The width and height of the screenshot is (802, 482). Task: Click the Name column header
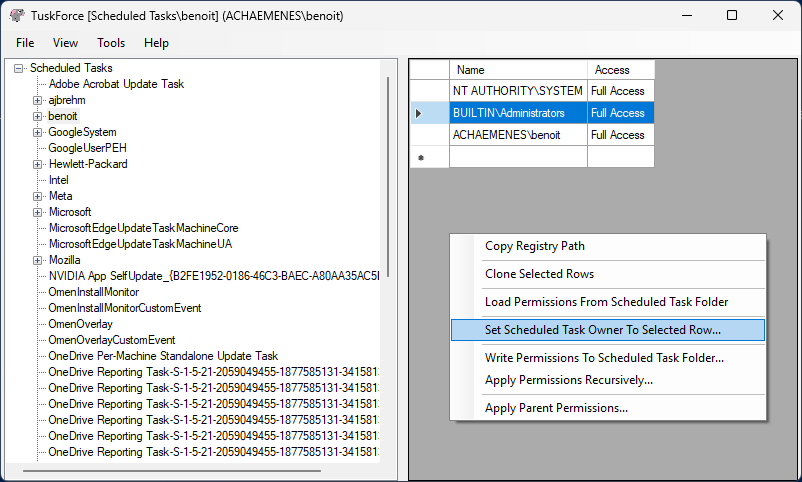pos(470,70)
